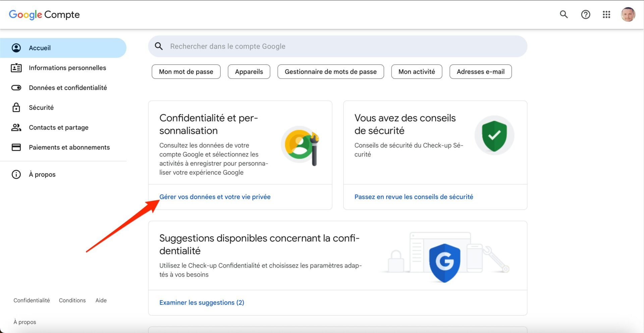Open the Aide footer link
This screenshot has width=644, height=333.
[x=101, y=300]
